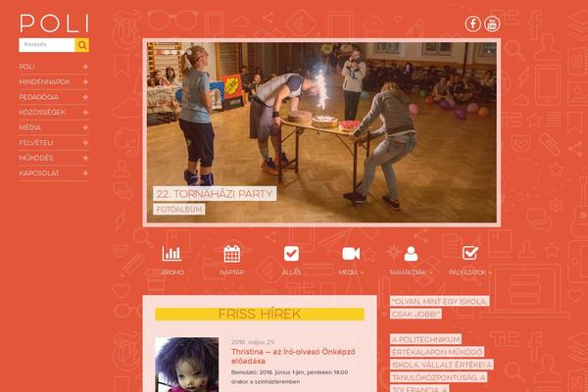Open the KÖZÖSSÉGEK menu item
The width and height of the screenshot is (588, 392).
point(42,112)
